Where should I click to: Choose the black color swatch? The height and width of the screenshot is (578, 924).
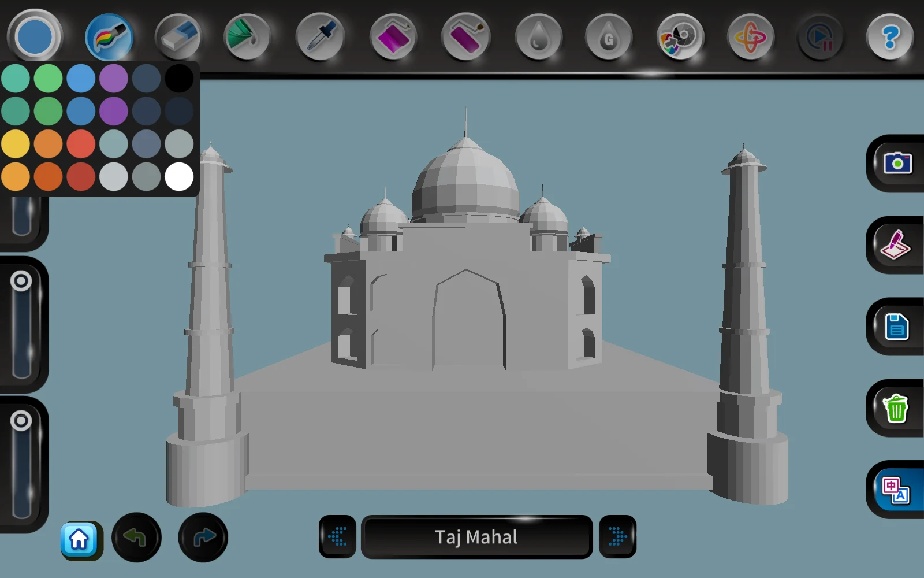(x=179, y=78)
